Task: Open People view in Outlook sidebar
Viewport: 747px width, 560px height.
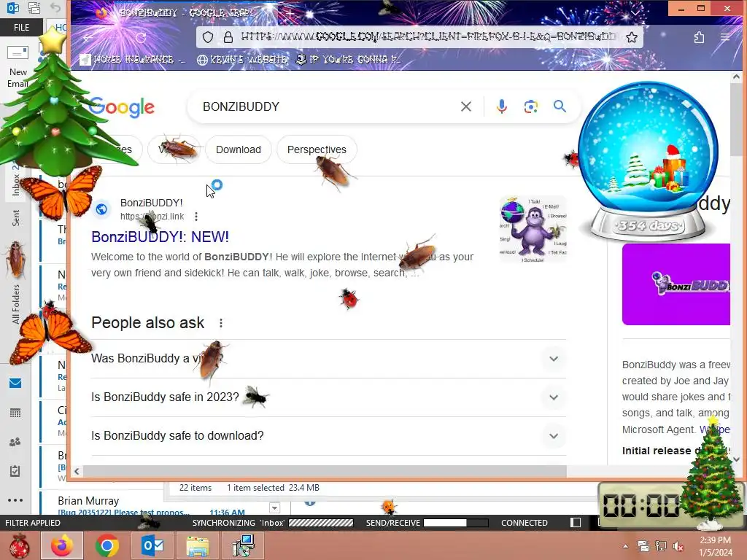Action: [x=15, y=442]
